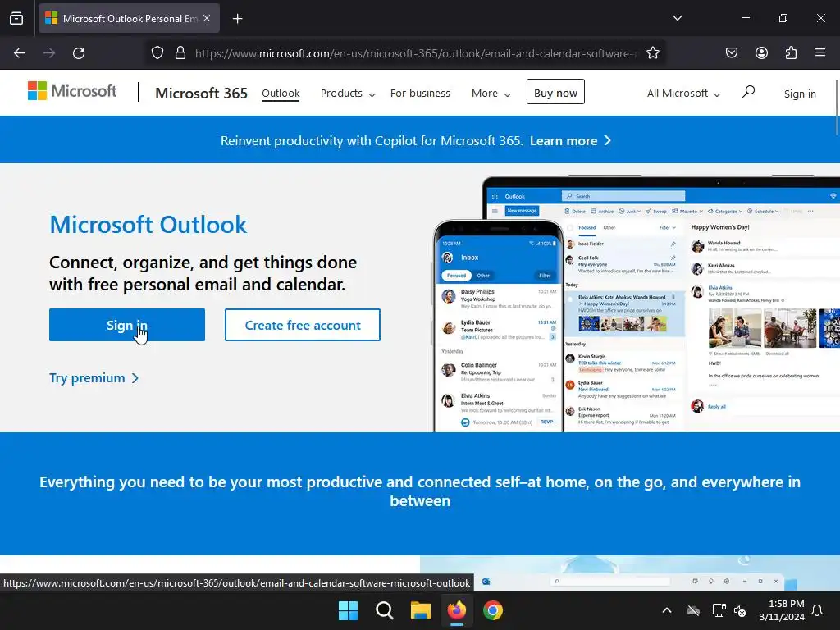View site security via padlock icon
This screenshot has height=630, width=840.
tap(180, 53)
